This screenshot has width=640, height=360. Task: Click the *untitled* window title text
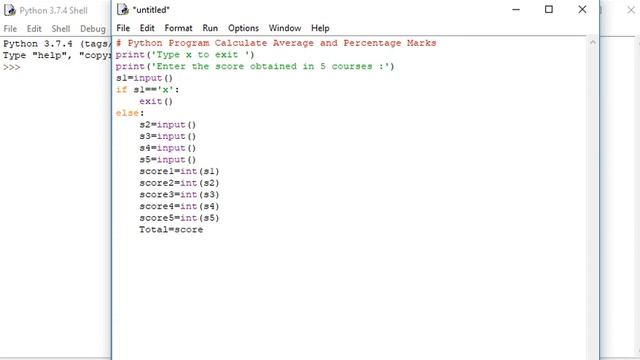tap(151, 10)
